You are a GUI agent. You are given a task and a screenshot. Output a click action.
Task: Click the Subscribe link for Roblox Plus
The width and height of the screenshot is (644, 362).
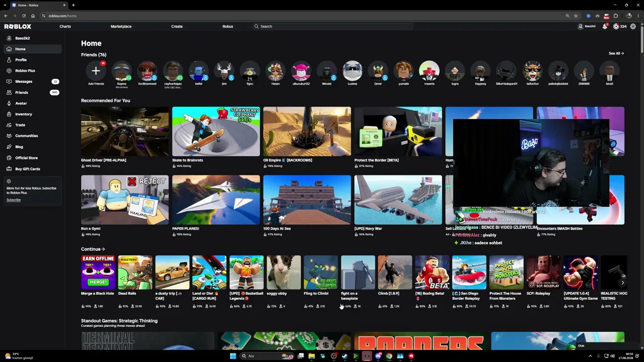pyautogui.click(x=14, y=200)
